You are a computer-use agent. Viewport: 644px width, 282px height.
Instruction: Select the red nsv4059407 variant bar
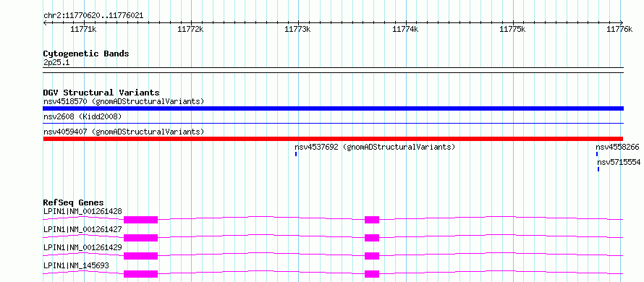[333, 139]
